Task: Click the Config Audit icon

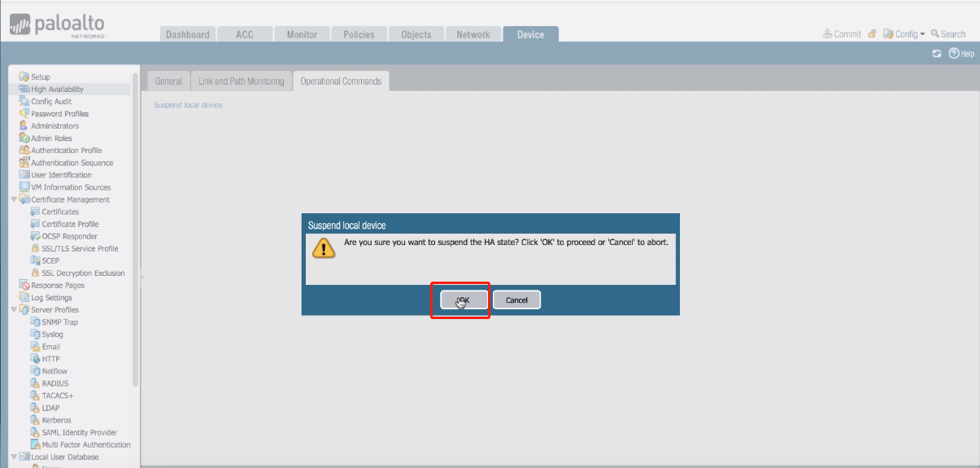Action: [24, 101]
